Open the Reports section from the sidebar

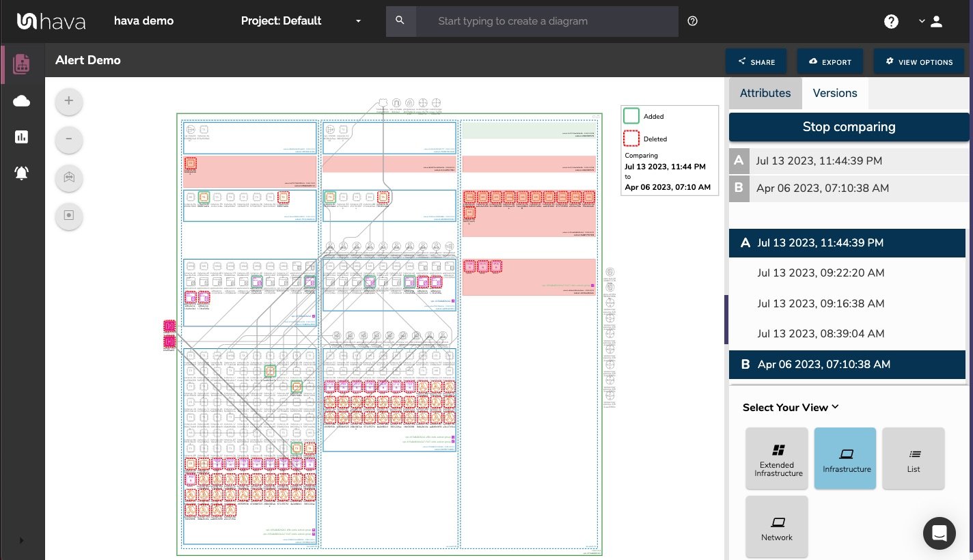click(x=21, y=137)
